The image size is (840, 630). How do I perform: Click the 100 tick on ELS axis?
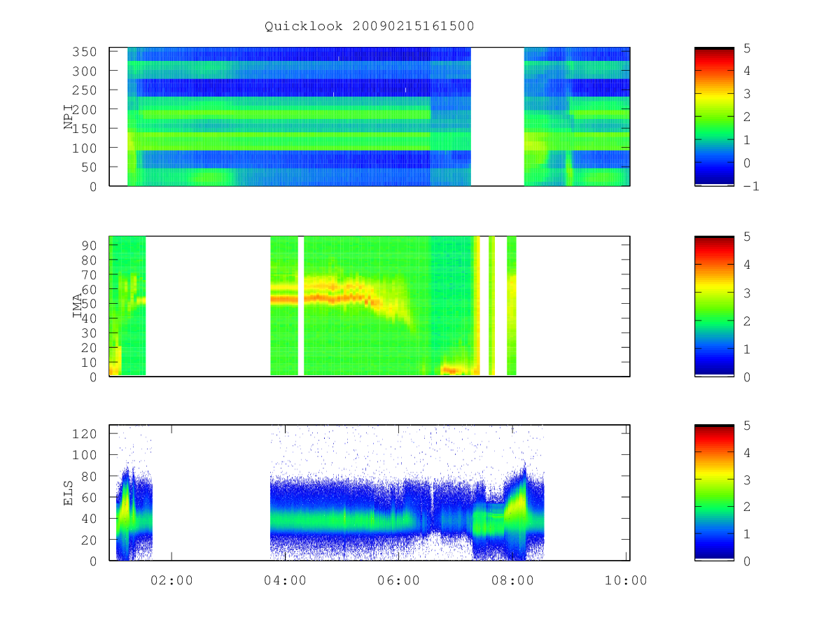coord(86,455)
